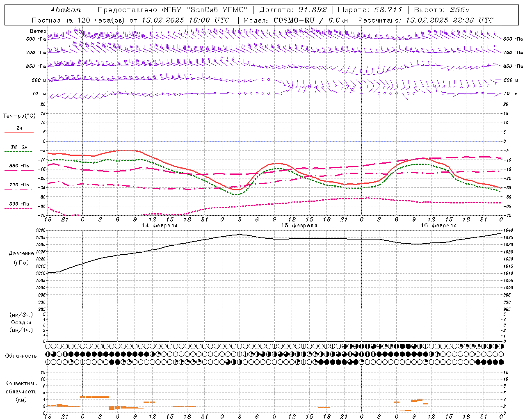Click "Рассчитано: 13.02.2025 22:38 UTC" text
Viewport: 525px width, 420px height.
pyautogui.click(x=426, y=20)
